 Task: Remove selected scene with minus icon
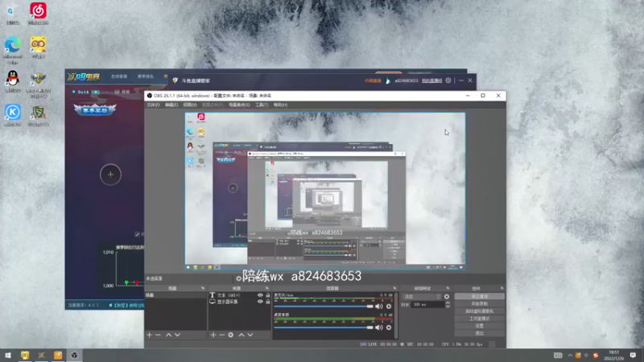158,335
